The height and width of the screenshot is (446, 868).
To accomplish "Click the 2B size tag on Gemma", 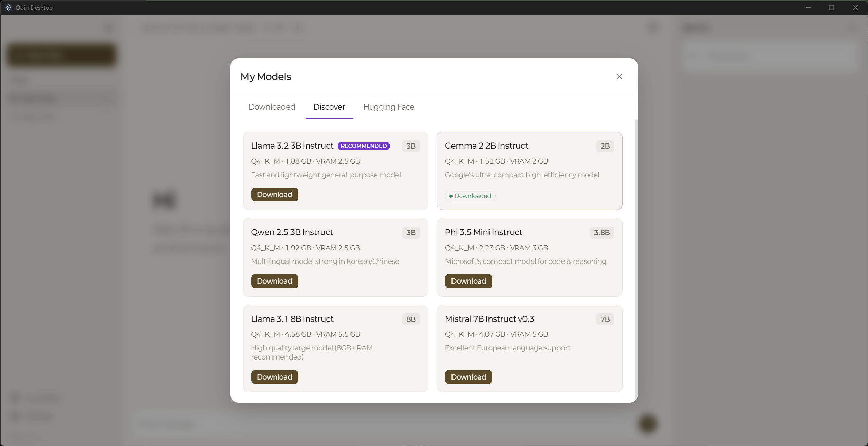I will (605, 146).
